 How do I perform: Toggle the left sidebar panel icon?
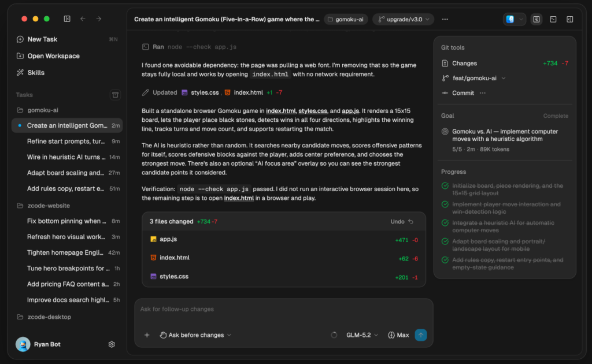(67, 19)
